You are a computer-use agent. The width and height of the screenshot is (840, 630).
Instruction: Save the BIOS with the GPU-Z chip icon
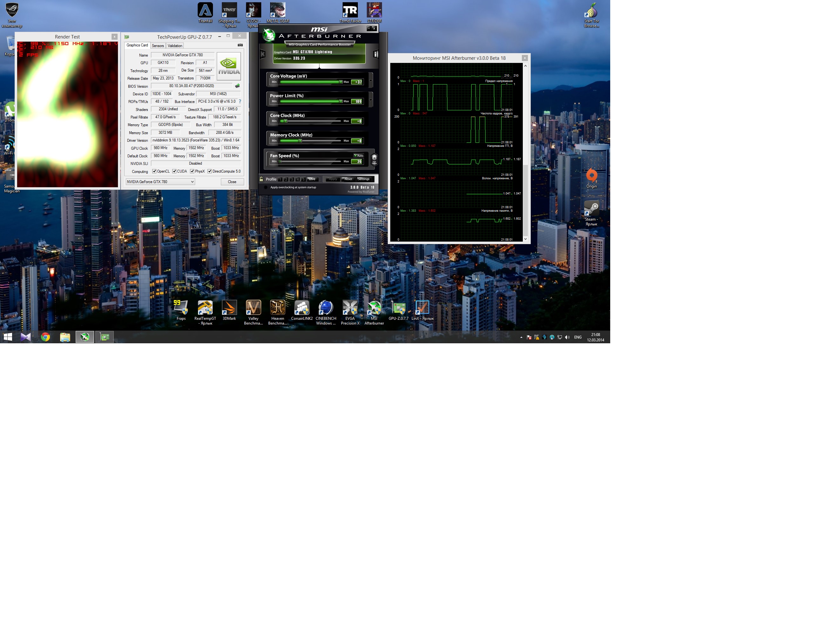tap(237, 86)
